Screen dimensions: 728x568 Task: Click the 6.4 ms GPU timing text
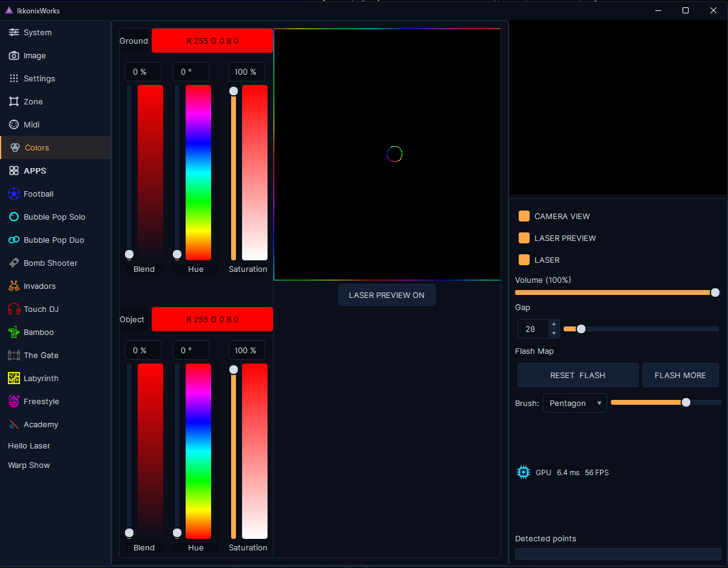568,472
